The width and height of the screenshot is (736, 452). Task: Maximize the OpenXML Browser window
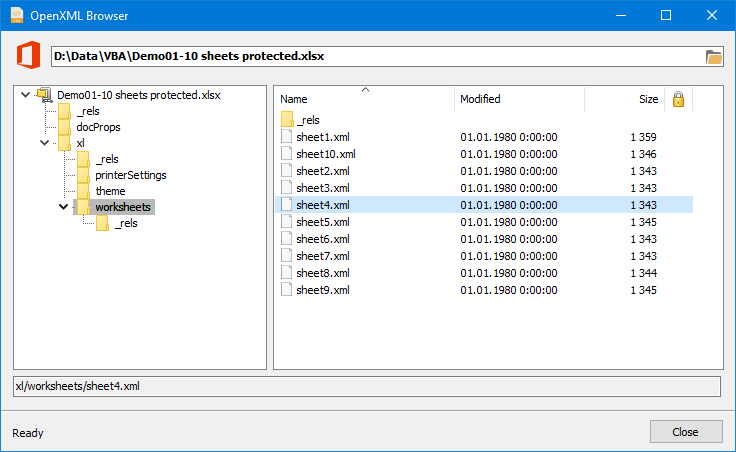point(666,15)
